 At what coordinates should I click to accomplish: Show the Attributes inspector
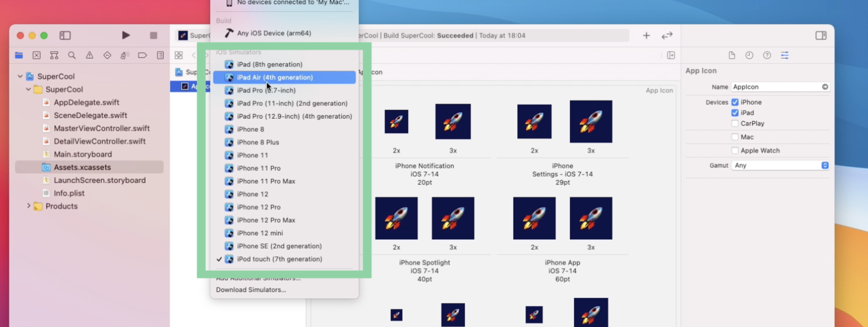[x=785, y=55]
